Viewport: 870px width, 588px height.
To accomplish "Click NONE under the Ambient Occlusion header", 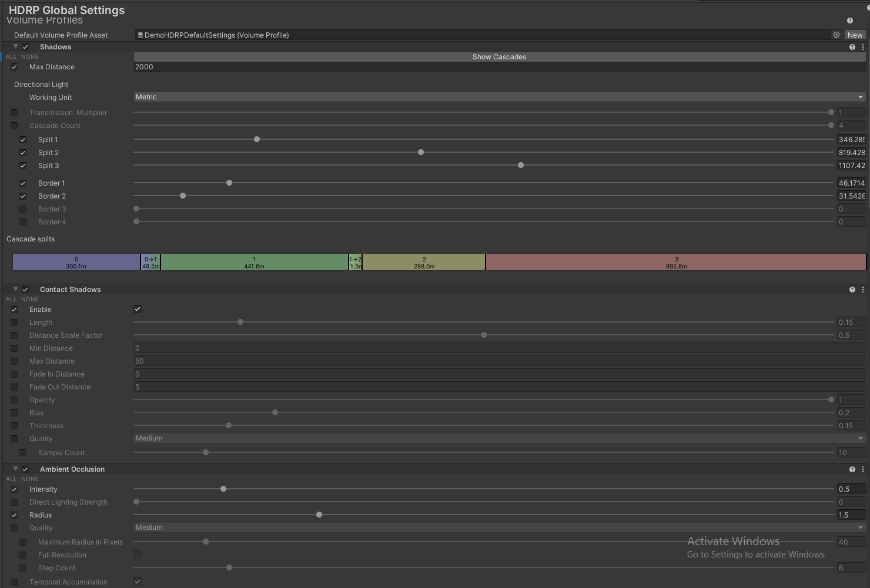I will coord(30,479).
